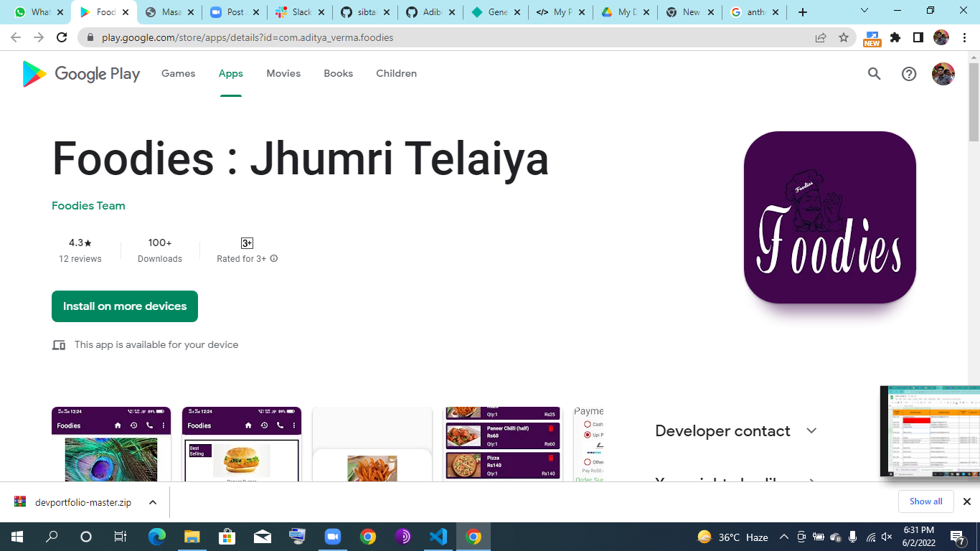This screenshot has width=980, height=551.
Task: Switch to Zoom in the taskbar
Action: [333, 537]
